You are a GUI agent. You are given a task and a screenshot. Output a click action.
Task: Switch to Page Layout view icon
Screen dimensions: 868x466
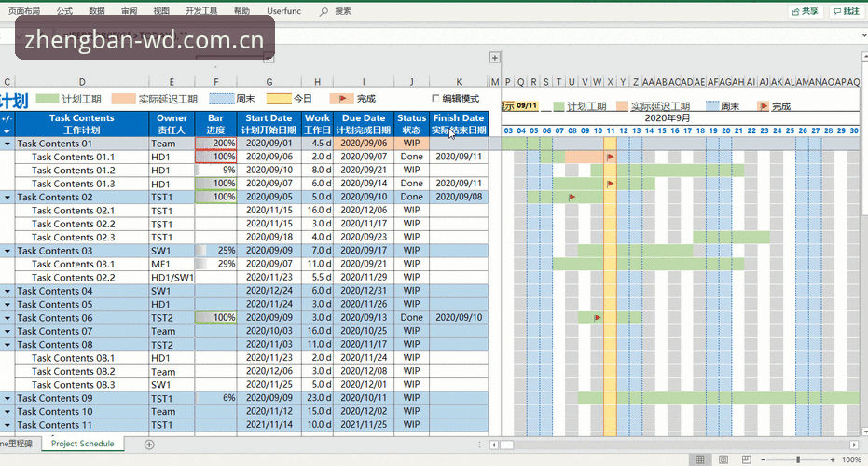click(723, 459)
